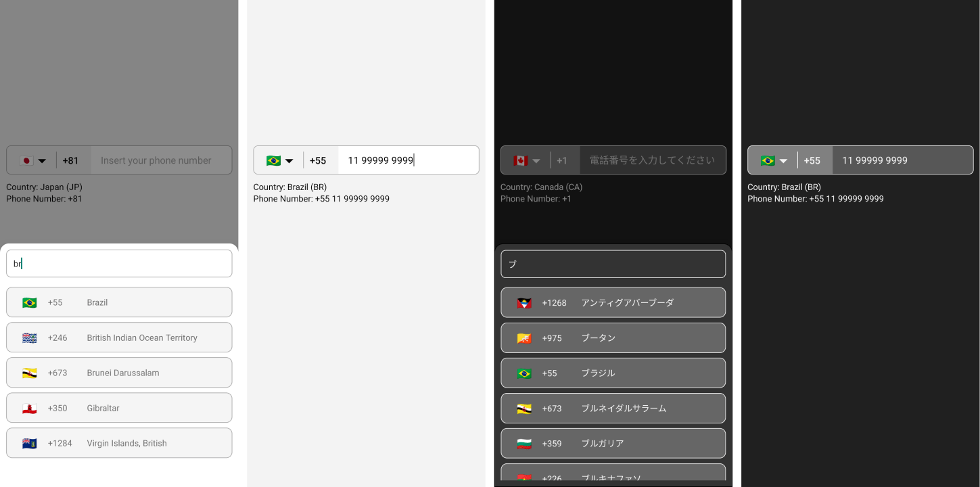
Task: Click the Brazil flag in light search results
Action: click(x=29, y=302)
